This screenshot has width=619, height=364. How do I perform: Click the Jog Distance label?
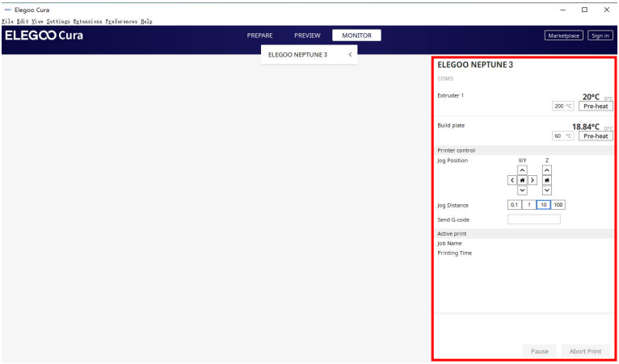pyautogui.click(x=453, y=206)
